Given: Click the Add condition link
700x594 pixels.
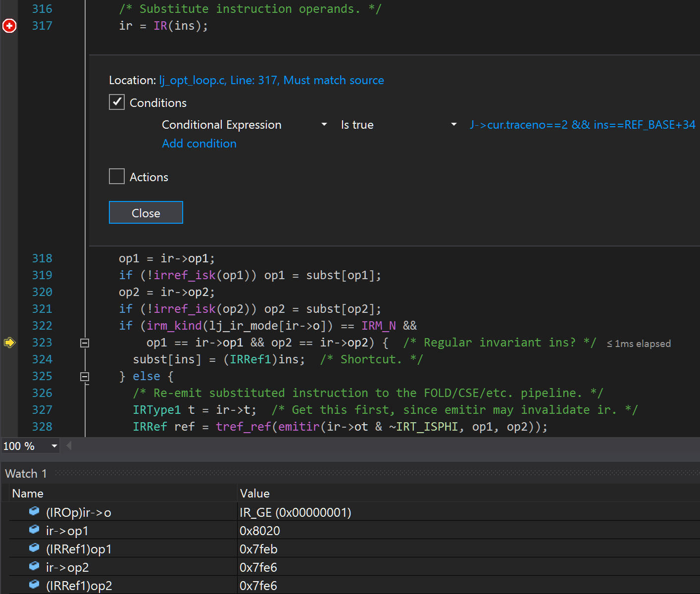Looking at the screenshot, I should click(x=199, y=144).
